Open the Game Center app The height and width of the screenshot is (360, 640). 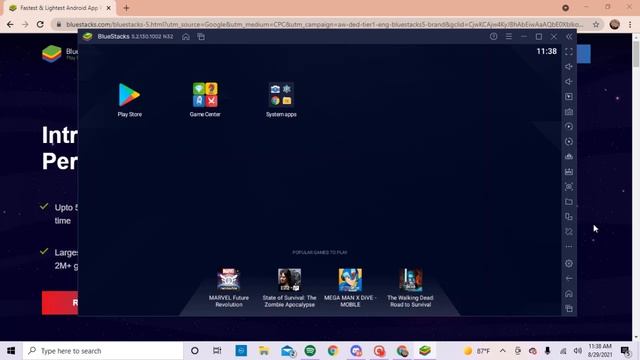click(x=205, y=100)
